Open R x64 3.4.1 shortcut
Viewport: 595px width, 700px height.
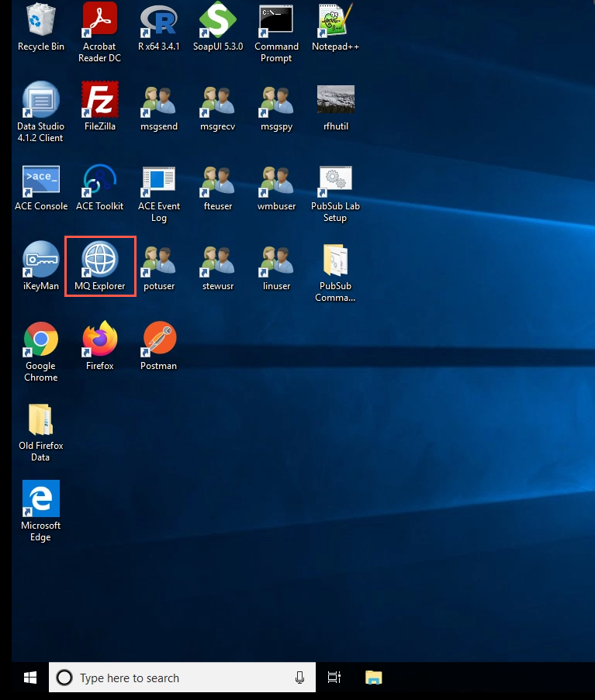[x=158, y=27]
